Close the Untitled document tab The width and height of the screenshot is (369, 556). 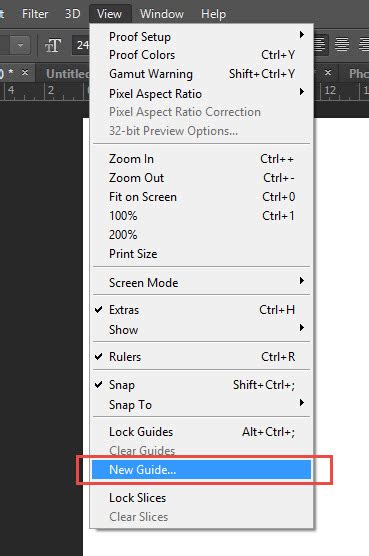click(x=328, y=73)
